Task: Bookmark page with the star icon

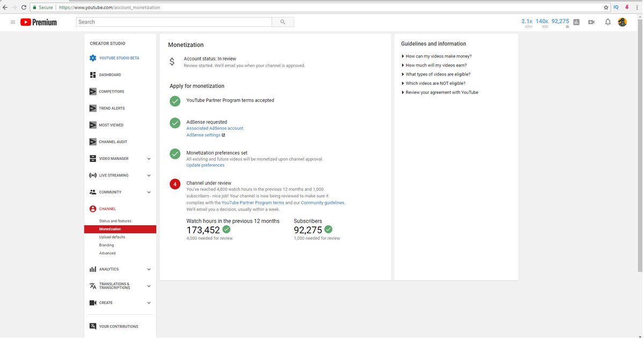Action: click(x=606, y=8)
